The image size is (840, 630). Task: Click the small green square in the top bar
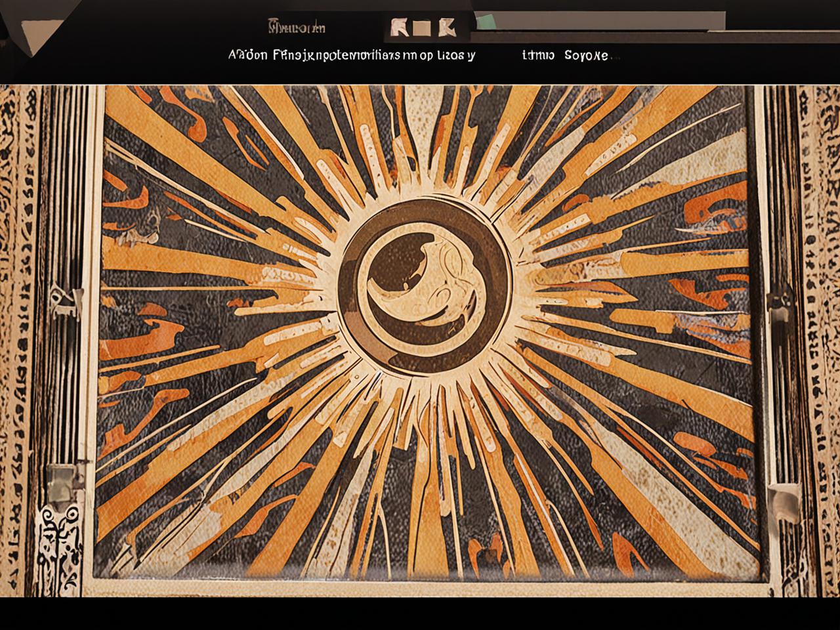486,22
